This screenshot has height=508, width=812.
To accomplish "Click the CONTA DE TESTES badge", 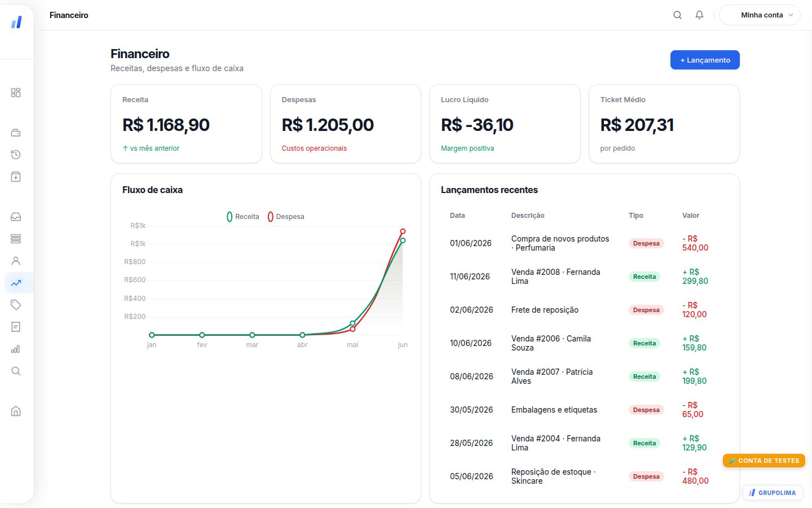I will 764,461.
